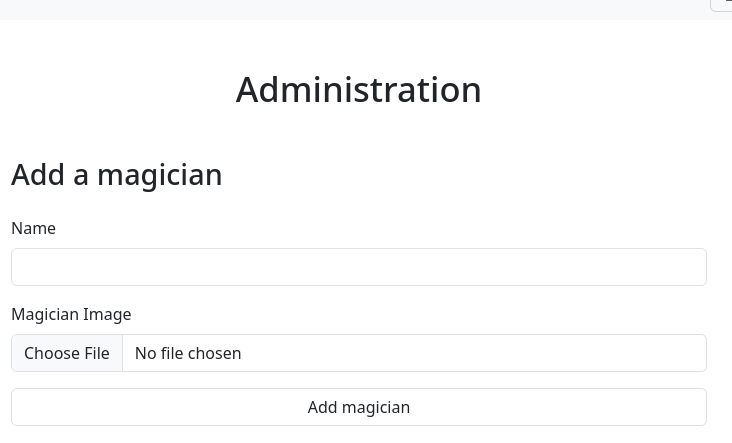Image resolution: width=732 pixels, height=443 pixels.
Task: Select the Administration page heading
Action: pyautogui.click(x=358, y=90)
